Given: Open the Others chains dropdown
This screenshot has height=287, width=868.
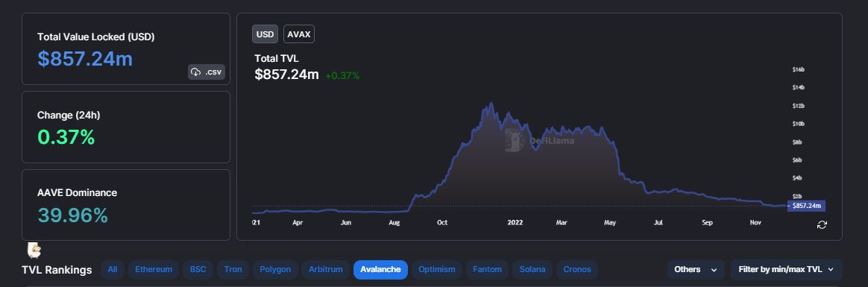Looking at the screenshot, I should [695, 269].
